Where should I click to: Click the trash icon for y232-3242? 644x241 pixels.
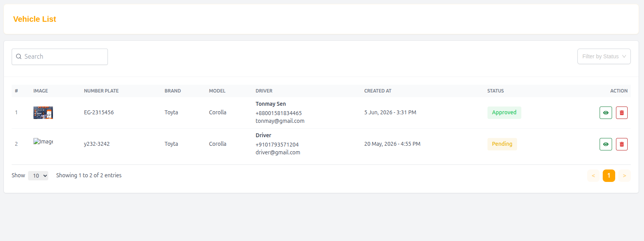coord(621,144)
